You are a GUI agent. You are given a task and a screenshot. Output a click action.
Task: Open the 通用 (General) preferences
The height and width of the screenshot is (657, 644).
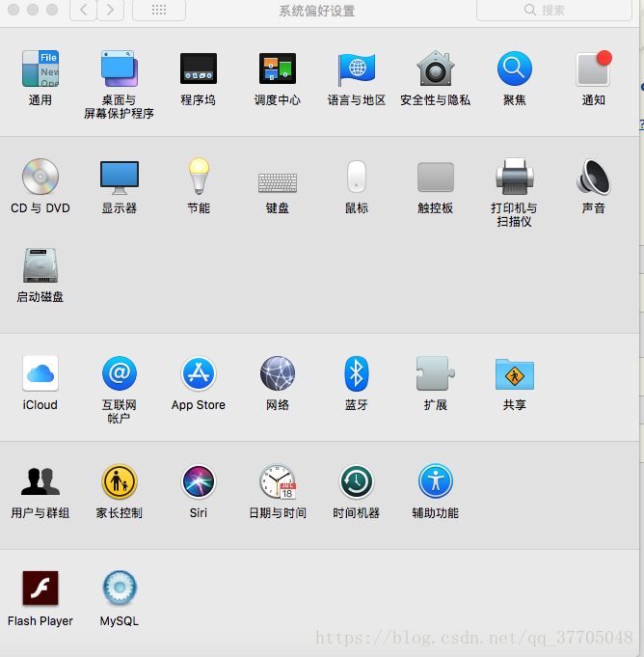40,68
